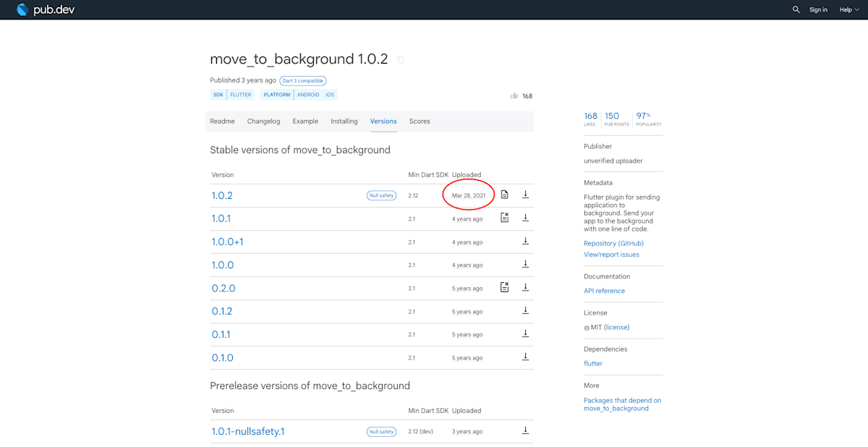Download archive for version 1.0.0
This screenshot has height=447, width=868.
pyautogui.click(x=526, y=264)
